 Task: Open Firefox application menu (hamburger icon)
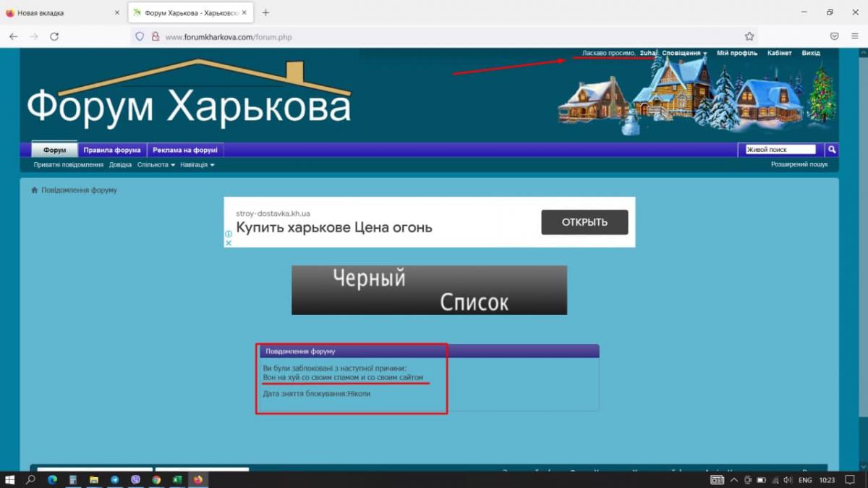855,36
